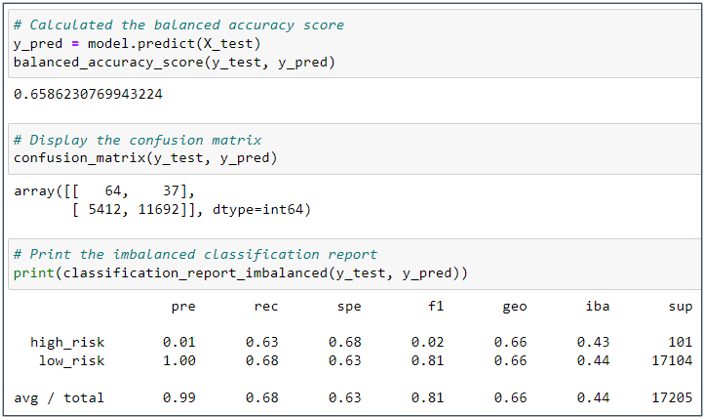Image resolution: width=704 pixels, height=419 pixels.
Task: Click the high_risk recall value 0.63
Action: click(262, 342)
